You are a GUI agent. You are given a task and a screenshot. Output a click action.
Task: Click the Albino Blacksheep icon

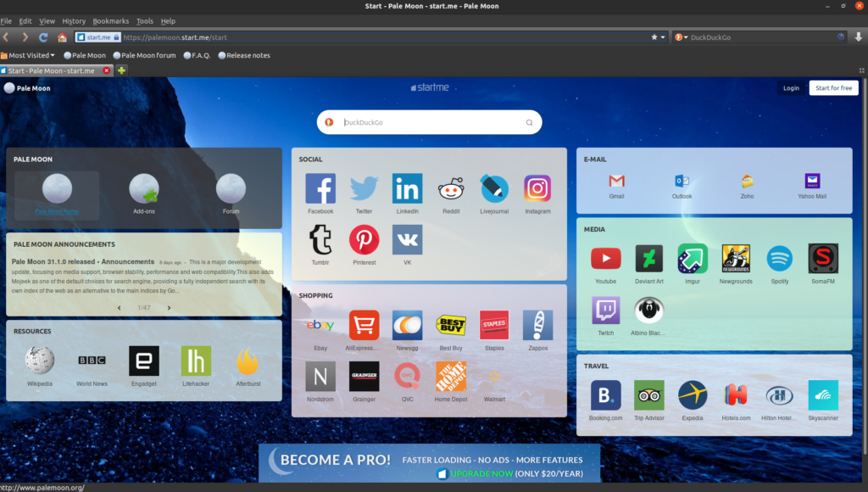click(648, 310)
